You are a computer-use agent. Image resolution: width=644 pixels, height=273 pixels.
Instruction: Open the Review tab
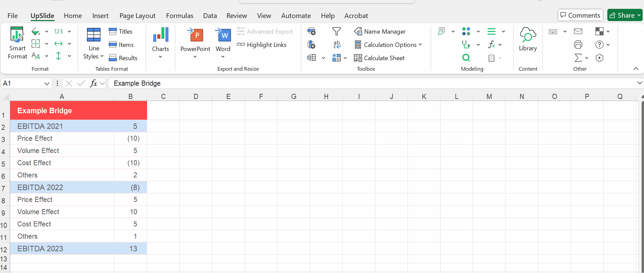(x=237, y=16)
